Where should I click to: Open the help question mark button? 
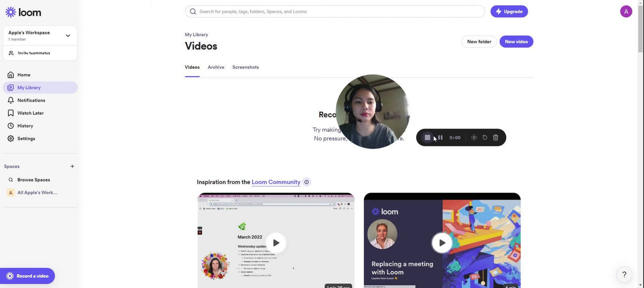click(x=624, y=275)
